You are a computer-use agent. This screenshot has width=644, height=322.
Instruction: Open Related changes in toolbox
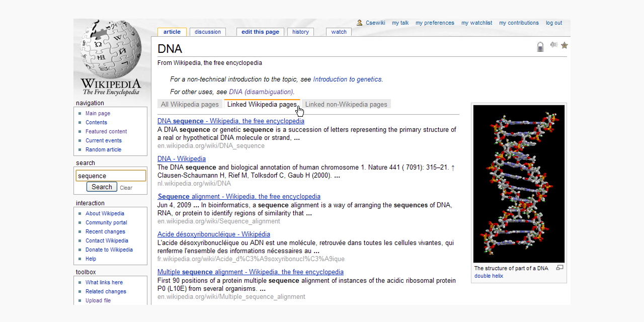106,291
